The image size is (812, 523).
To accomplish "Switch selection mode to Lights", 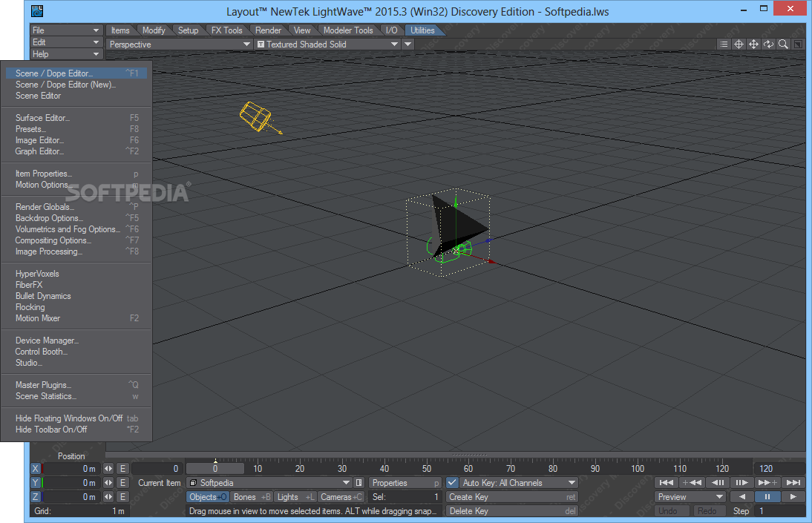I will click(x=295, y=496).
